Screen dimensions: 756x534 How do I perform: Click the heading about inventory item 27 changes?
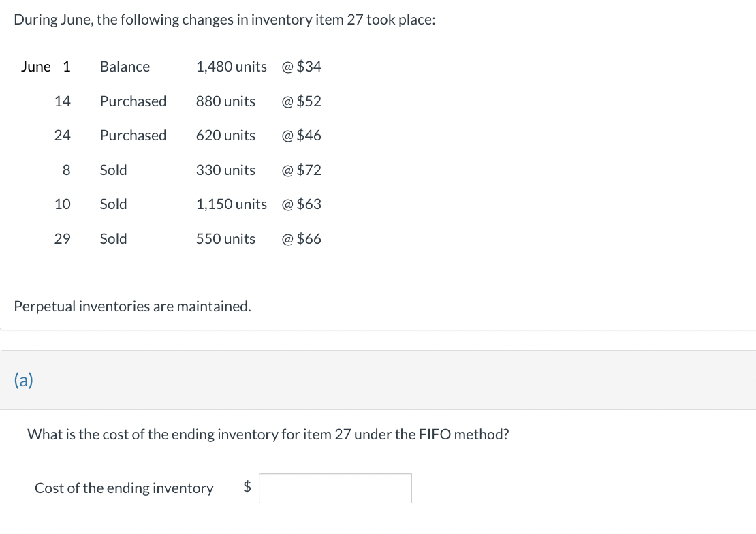[223, 19]
